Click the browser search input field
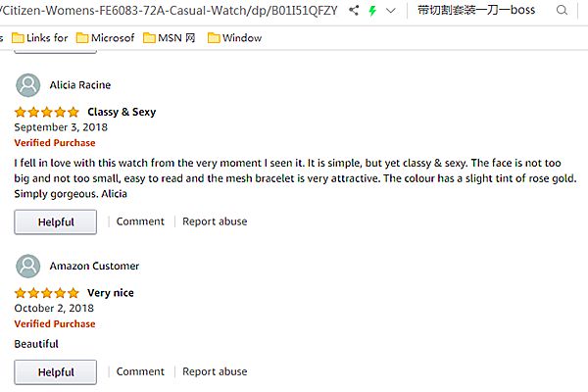The width and height of the screenshot is (588, 392). pyautogui.click(x=480, y=11)
